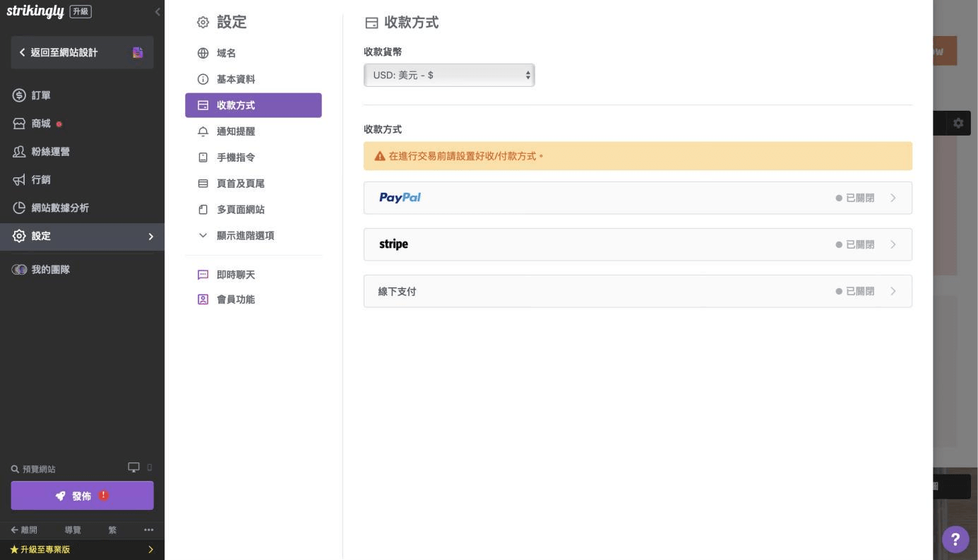This screenshot has width=978, height=560.
Task: Click the purple document icon beside 返回至網站設計
Action: coord(138,52)
